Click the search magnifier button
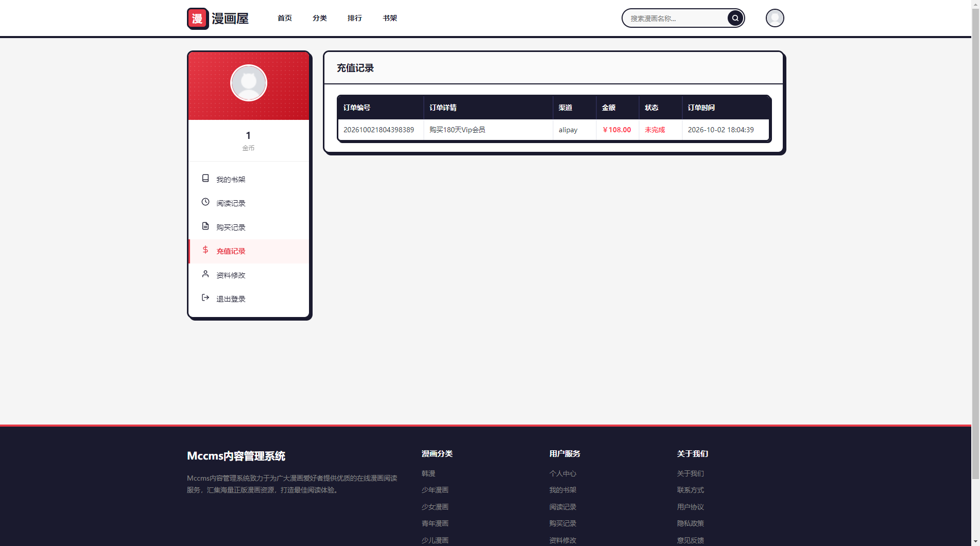This screenshot has height=546, width=980. (735, 18)
